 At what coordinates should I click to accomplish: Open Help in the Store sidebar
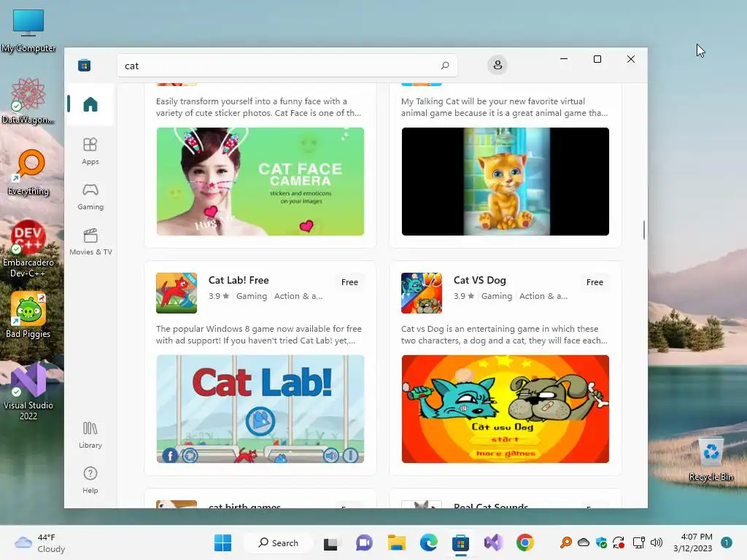(90, 480)
